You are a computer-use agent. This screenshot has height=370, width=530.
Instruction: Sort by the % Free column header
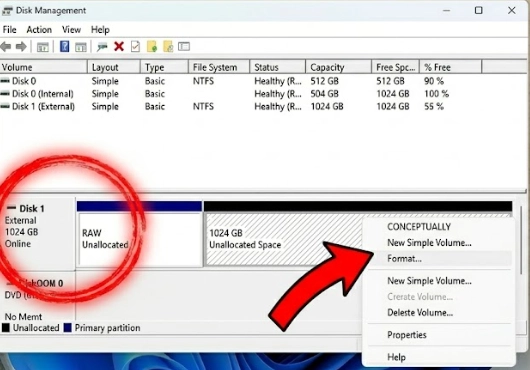click(x=451, y=67)
